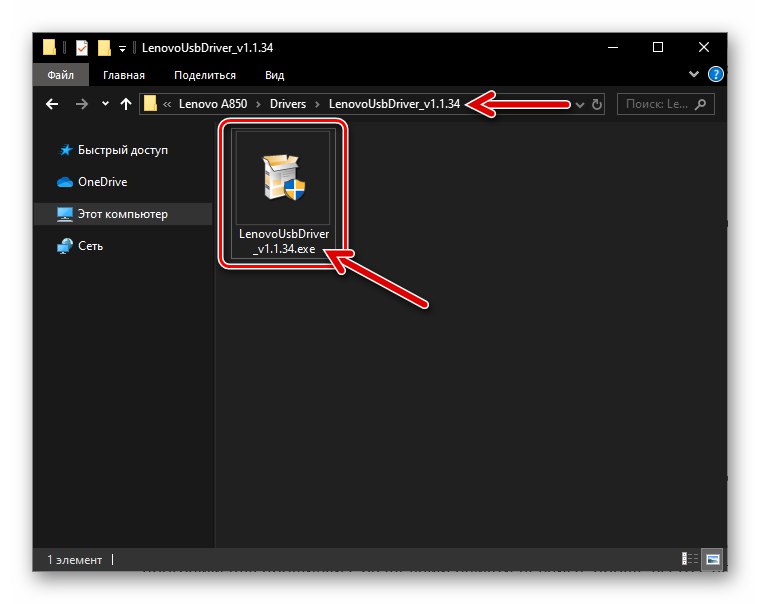Switch to the Вид ribbon tab
The height and width of the screenshot is (604, 760).
pyautogui.click(x=274, y=75)
